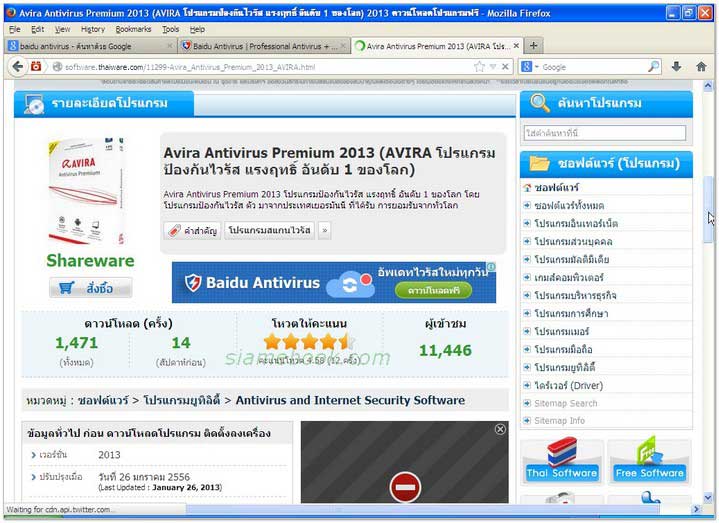Close the baidu antivirus Google tab
This screenshot has height=523, width=719.
pyautogui.click(x=170, y=46)
